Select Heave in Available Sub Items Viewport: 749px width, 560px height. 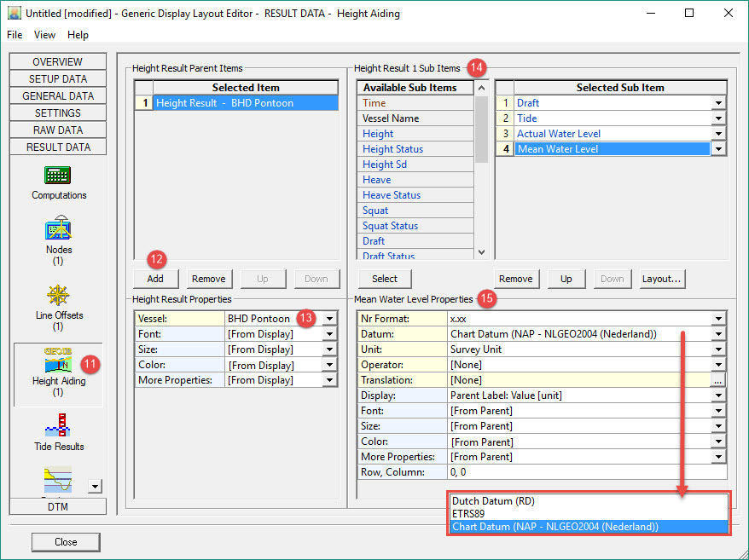377,180
